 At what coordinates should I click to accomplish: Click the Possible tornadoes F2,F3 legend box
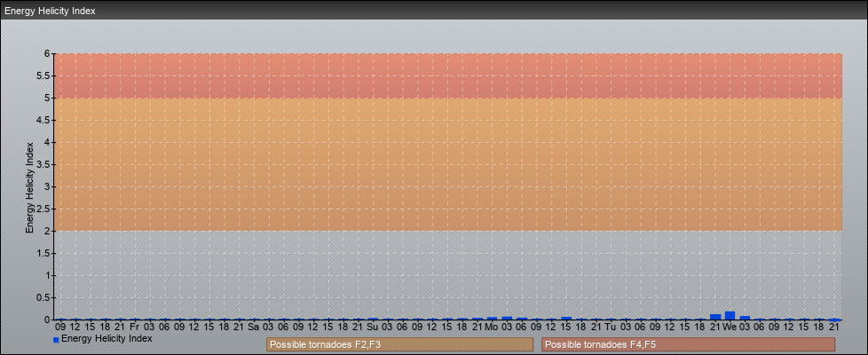click(399, 344)
